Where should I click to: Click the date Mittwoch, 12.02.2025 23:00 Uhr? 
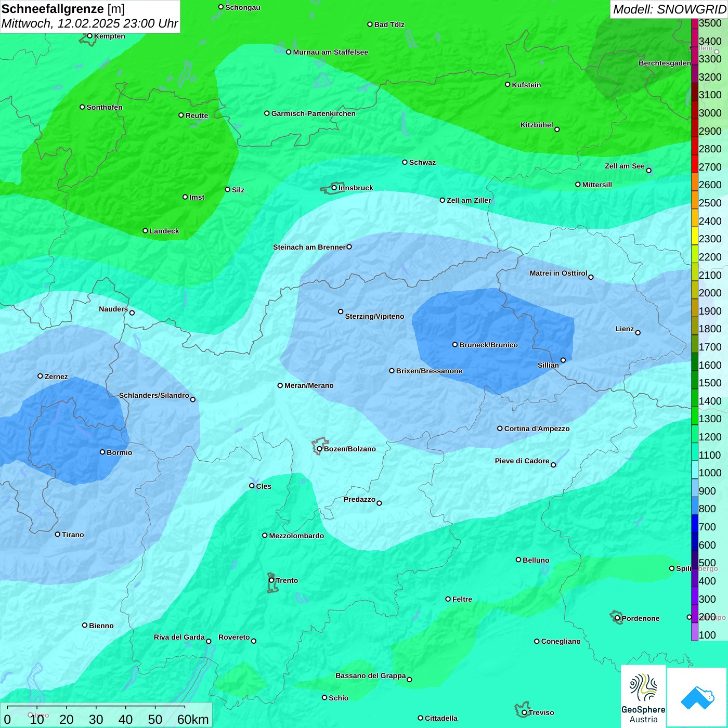pyautogui.click(x=89, y=23)
